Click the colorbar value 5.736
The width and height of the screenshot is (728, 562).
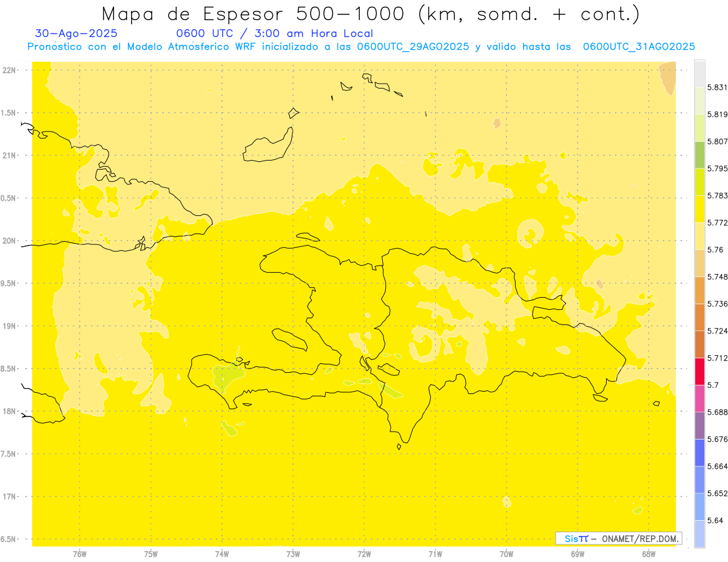(718, 304)
